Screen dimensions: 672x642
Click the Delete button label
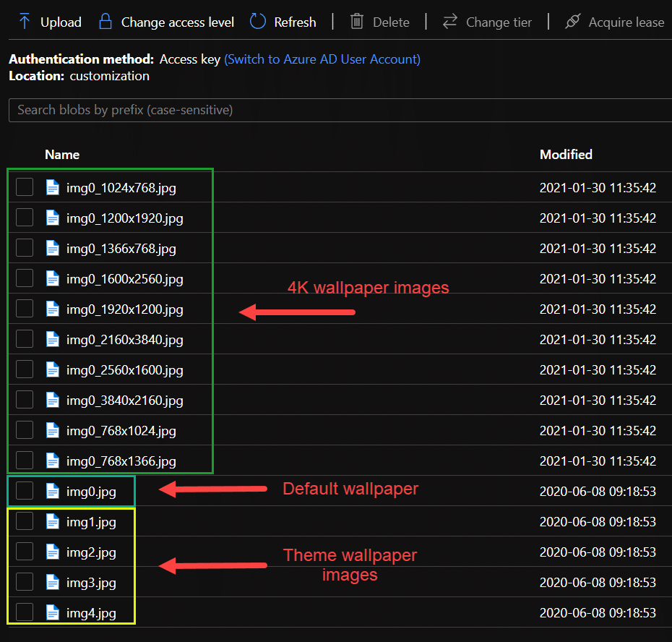tap(391, 22)
